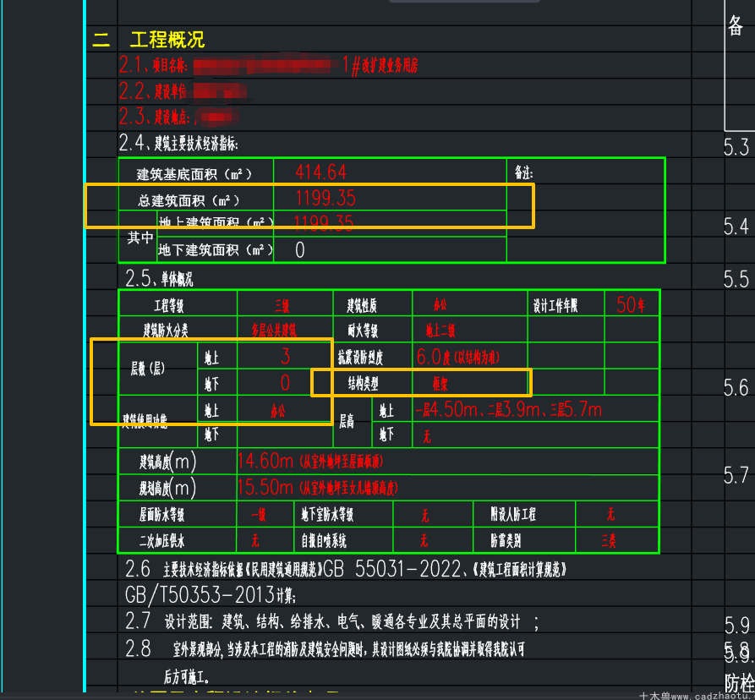Select the 2.7 设计范围 line
This screenshot has width=755, height=700.
(331, 621)
